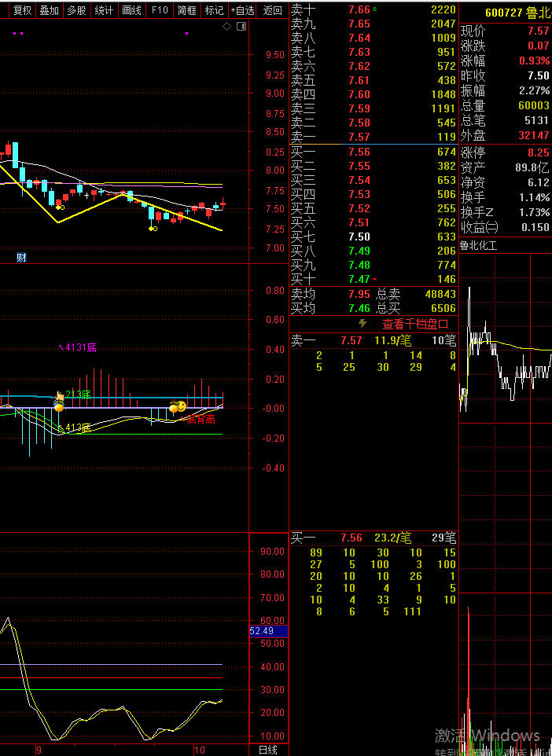
Task: Select the 画线 drawing tool
Action: click(131, 10)
